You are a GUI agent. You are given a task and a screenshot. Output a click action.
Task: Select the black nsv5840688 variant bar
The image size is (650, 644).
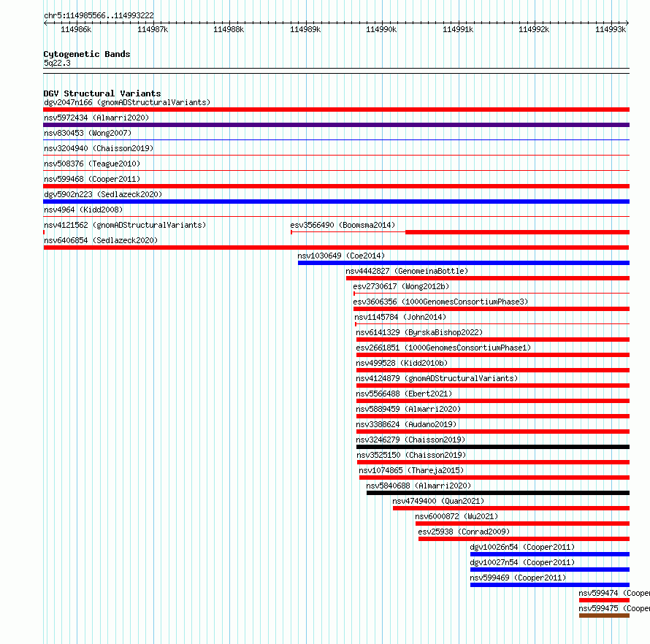point(498,493)
